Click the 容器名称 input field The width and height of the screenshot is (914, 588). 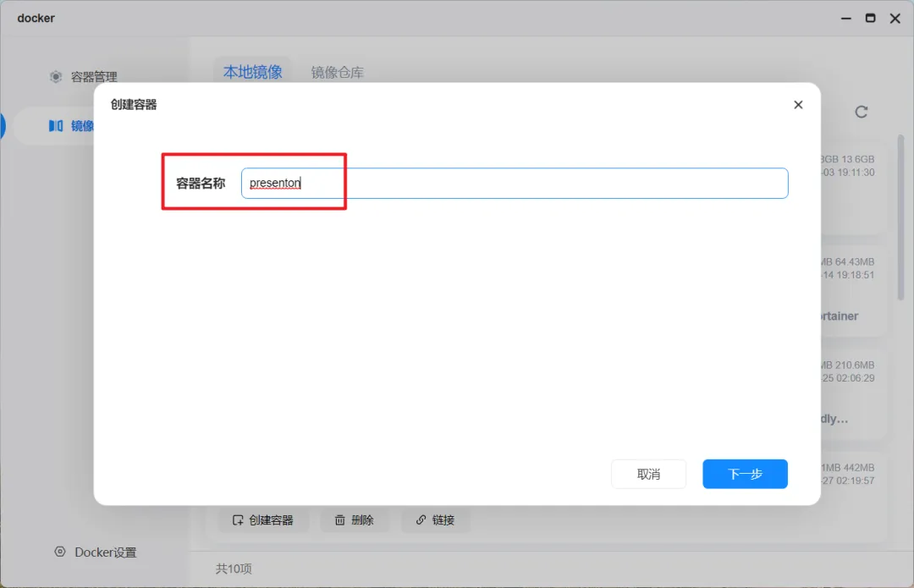point(515,183)
